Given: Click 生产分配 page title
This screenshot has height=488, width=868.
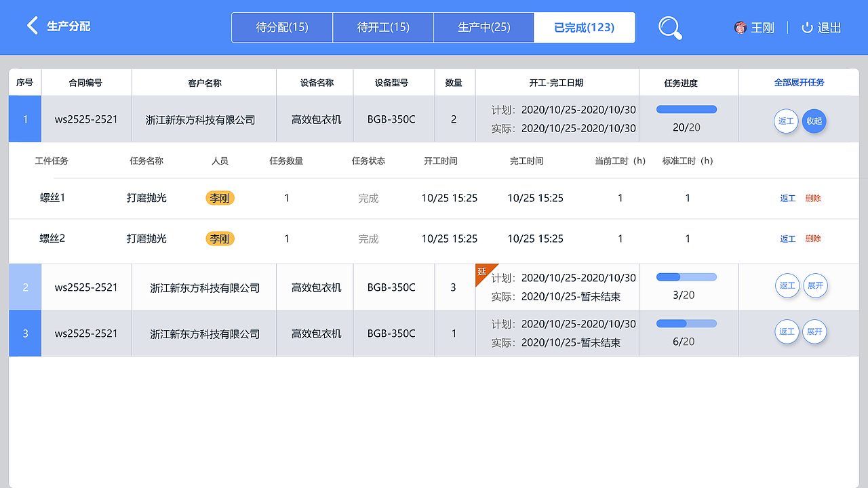Looking at the screenshot, I should [x=68, y=26].
